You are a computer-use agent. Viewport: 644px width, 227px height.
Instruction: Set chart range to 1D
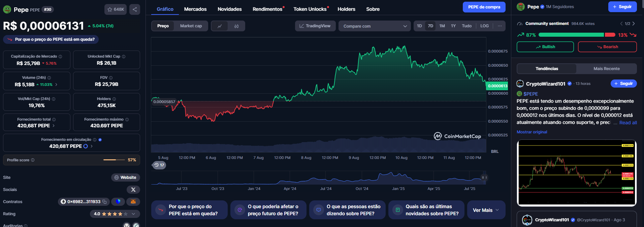[419, 26]
